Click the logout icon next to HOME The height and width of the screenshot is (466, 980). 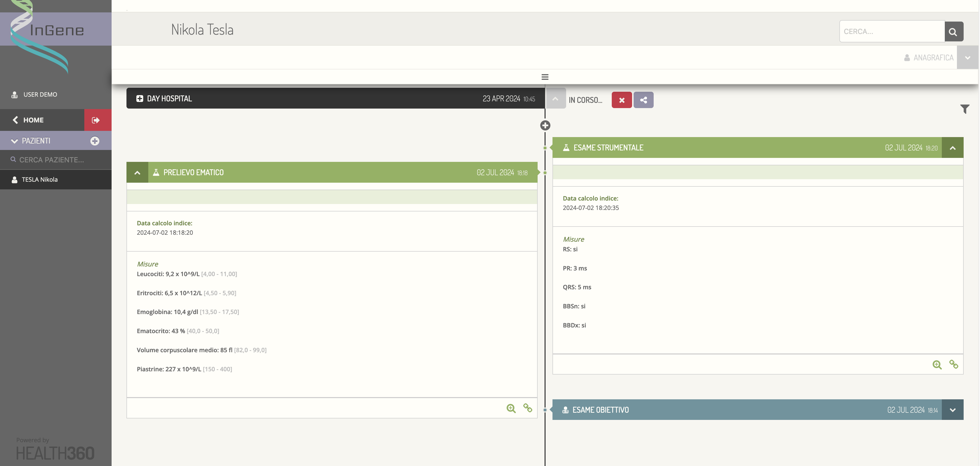click(x=98, y=120)
